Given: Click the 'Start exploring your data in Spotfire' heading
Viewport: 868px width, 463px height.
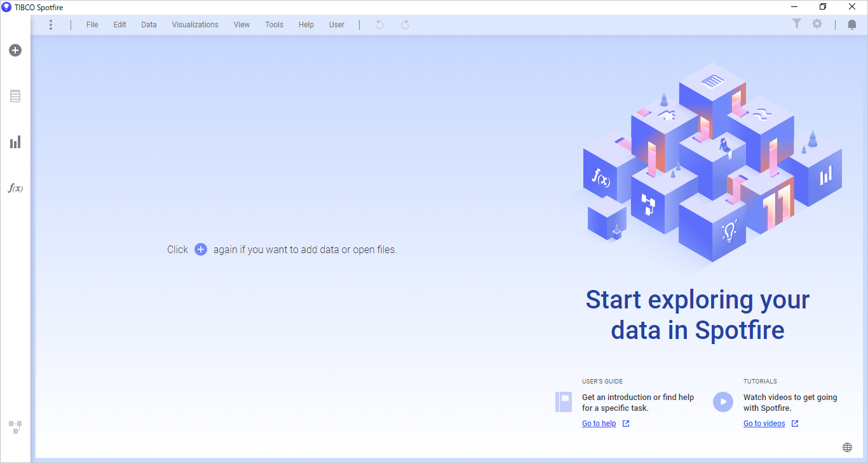Looking at the screenshot, I should pos(698,315).
